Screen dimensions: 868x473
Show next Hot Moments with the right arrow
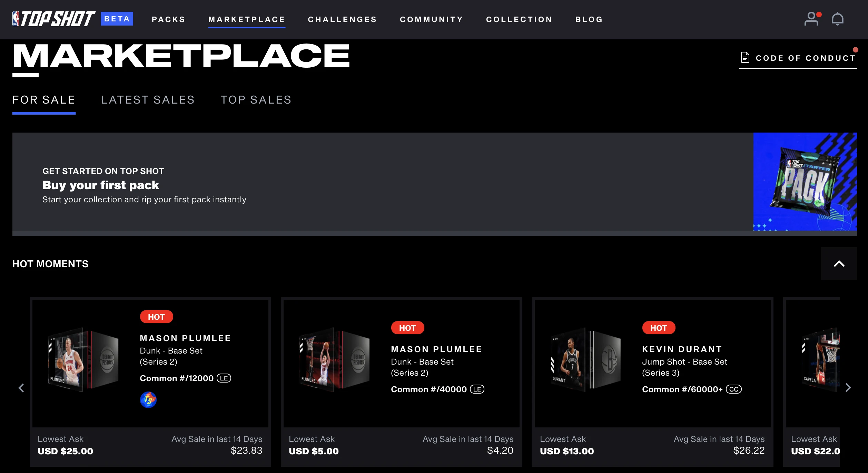[x=848, y=388]
